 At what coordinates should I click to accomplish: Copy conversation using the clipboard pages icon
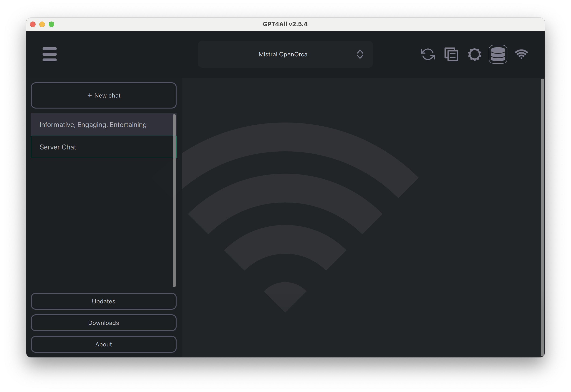(451, 54)
